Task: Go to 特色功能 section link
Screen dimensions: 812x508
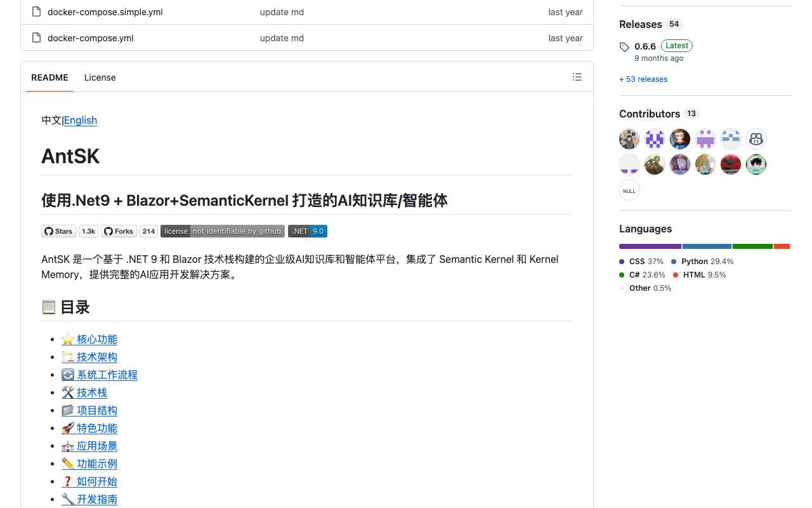Action: point(89,428)
